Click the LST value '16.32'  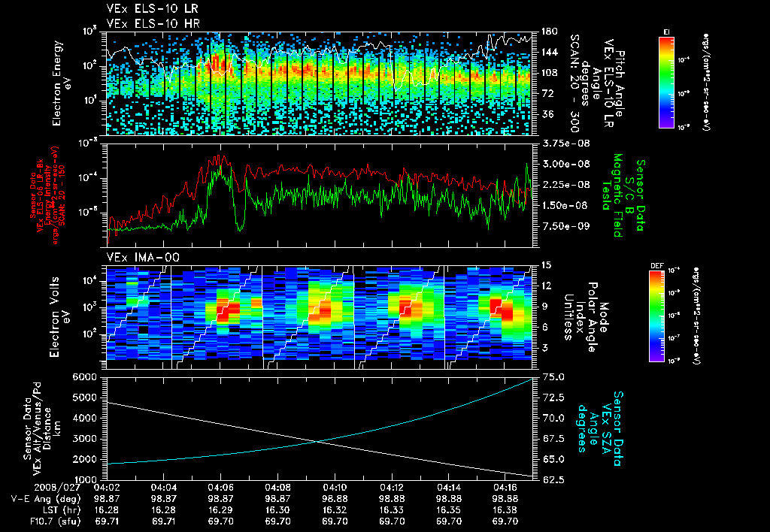click(335, 510)
